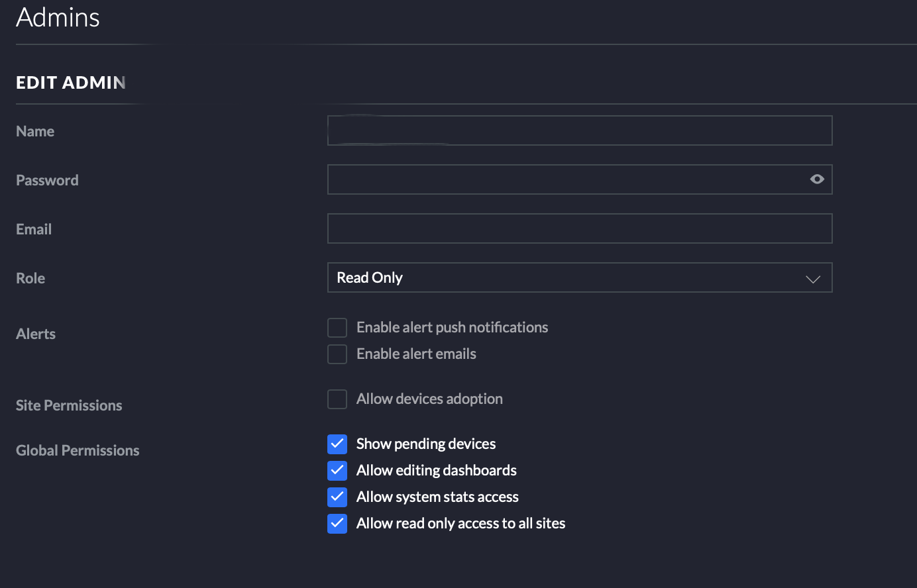Turn off Allow system stats access
The width and height of the screenshot is (917, 588).
pyautogui.click(x=337, y=497)
